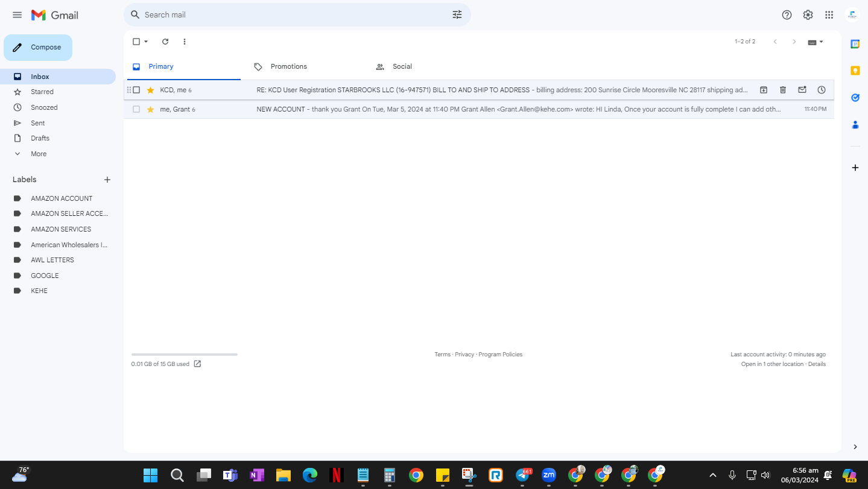Screen dimensions: 868x489
Task: Unstar the NEW ACCOUNT email
Action: click(x=150, y=109)
